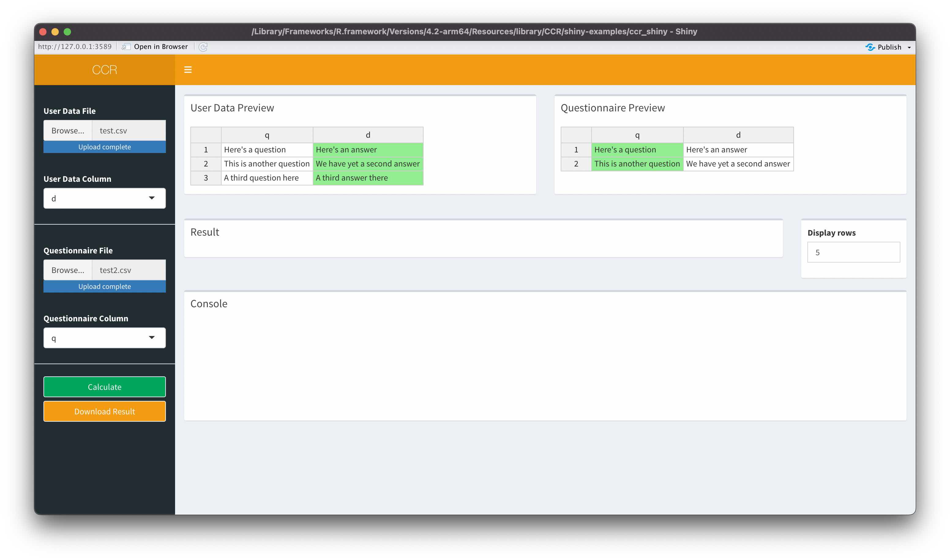The width and height of the screenshot is (950, 560).
Task: Click the CCR application logo icon
Action: point(103,69)
